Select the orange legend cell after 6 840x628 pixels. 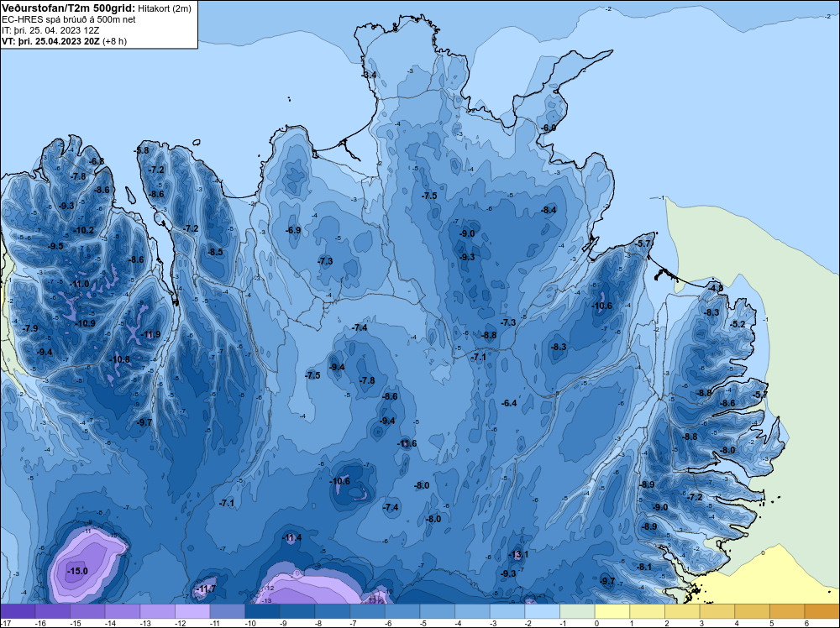[822, 611]
